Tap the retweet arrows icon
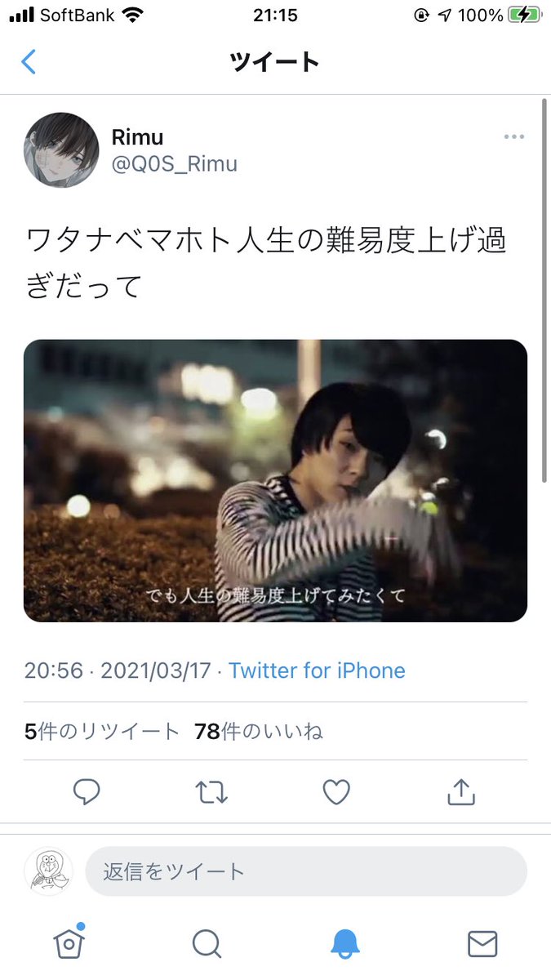 211,791
